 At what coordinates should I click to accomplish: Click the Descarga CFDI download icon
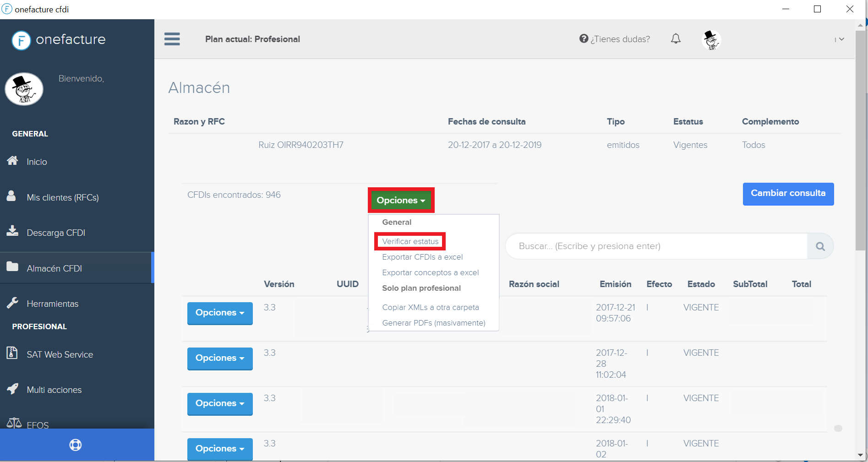coord(12,231)
